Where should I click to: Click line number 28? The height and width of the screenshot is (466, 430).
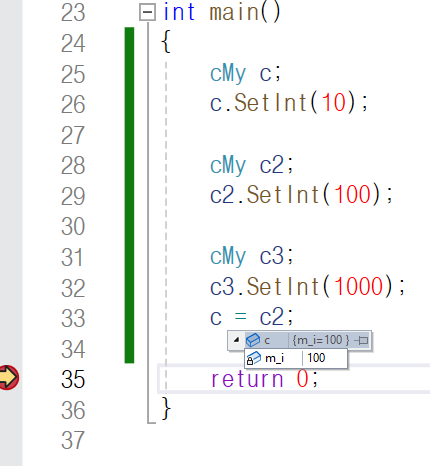(73, 166)
